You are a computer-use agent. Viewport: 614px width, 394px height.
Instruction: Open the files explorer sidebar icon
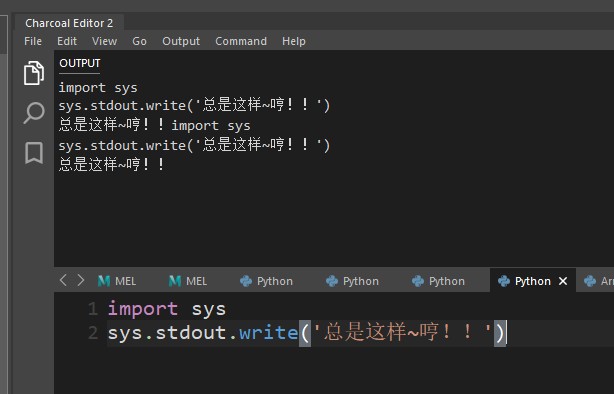34,73
